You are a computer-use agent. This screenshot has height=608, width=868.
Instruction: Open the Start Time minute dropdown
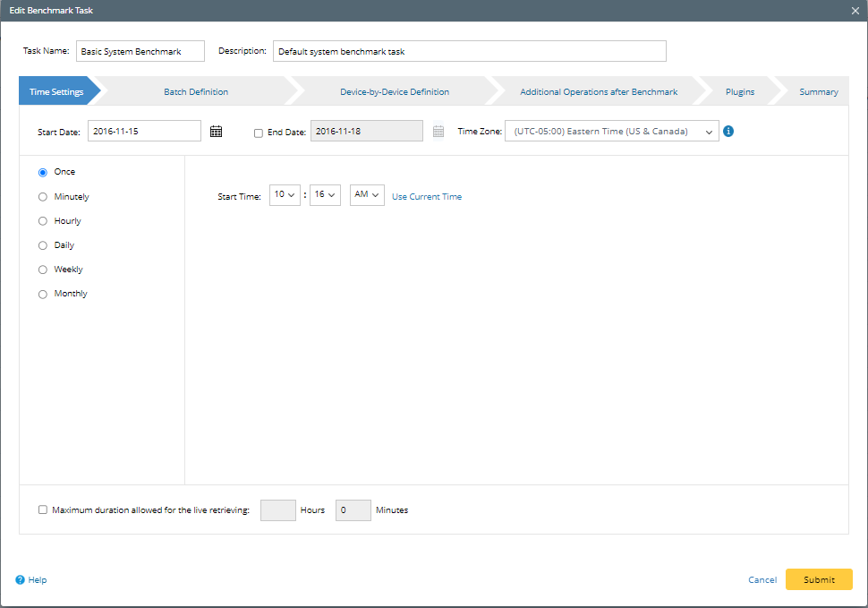[x=325, y=195]
